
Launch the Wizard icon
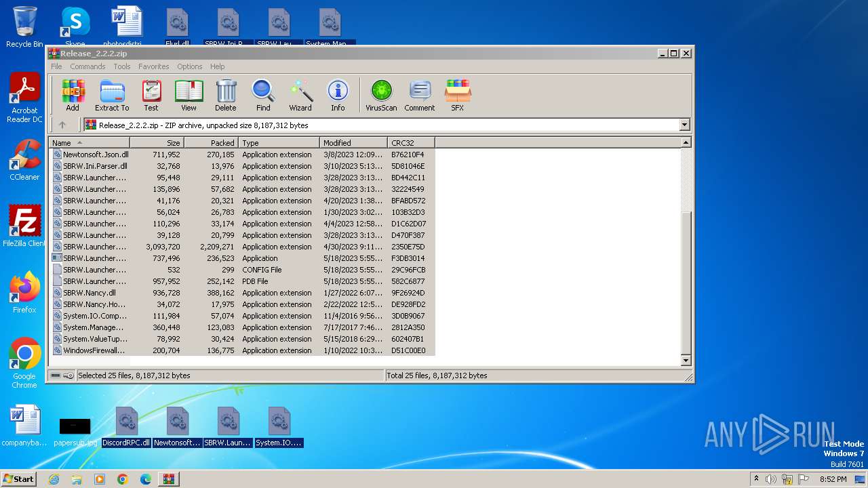300,96
